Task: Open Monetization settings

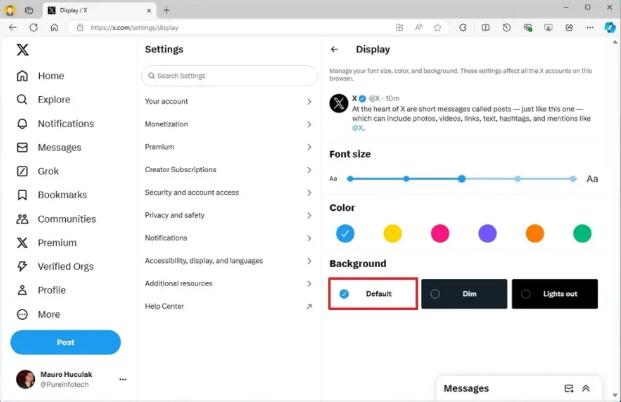Action: point(229,124)
